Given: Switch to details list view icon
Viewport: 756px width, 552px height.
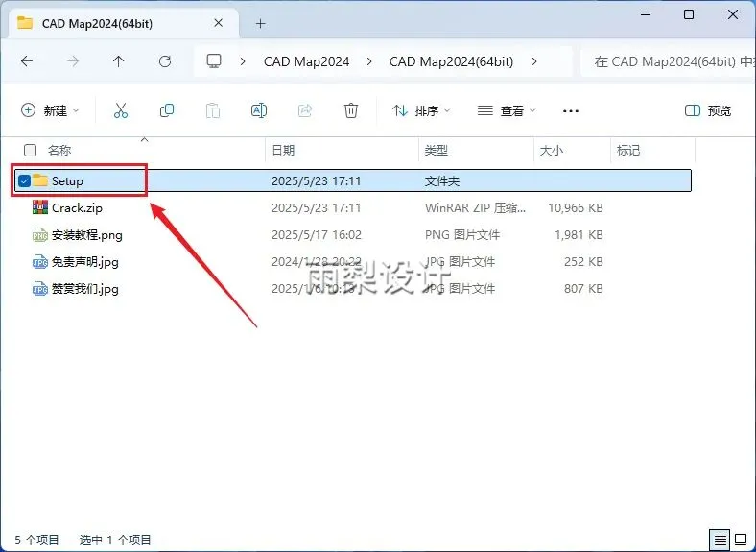Looking at the screenshot, I should click(720, 539).
